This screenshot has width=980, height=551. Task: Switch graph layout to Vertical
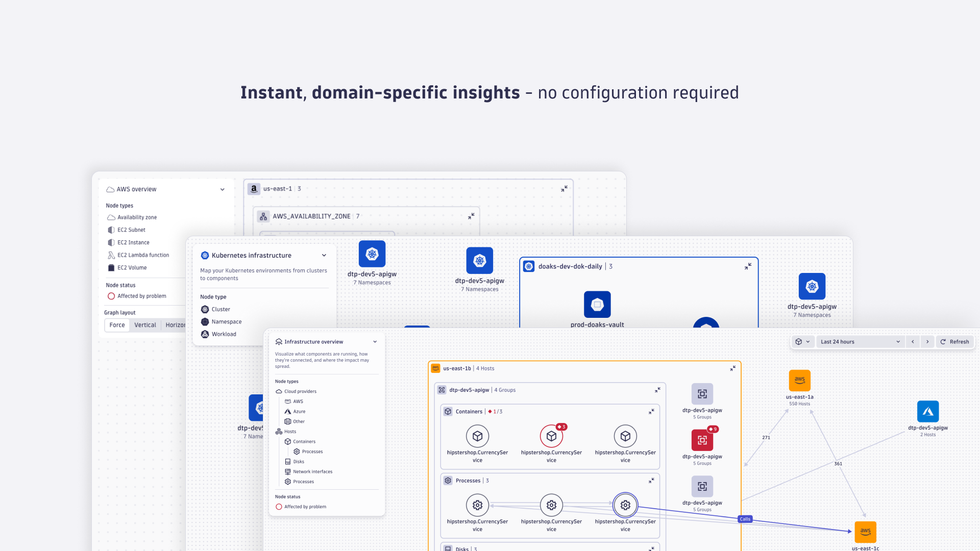click(x=145, y=325)
